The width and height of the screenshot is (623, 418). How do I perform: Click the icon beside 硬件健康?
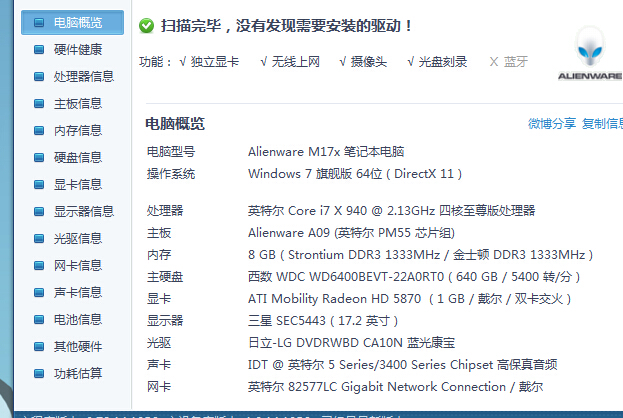(x=39, y=50)
